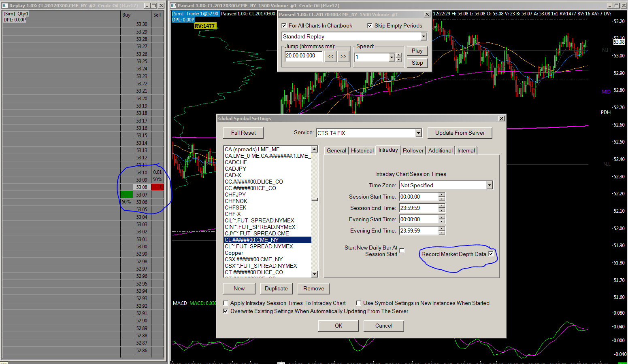This screenshot has width=628, height=364.
Task: Click price 53.00 in DOM ladder
Action: tap(142, 246)
